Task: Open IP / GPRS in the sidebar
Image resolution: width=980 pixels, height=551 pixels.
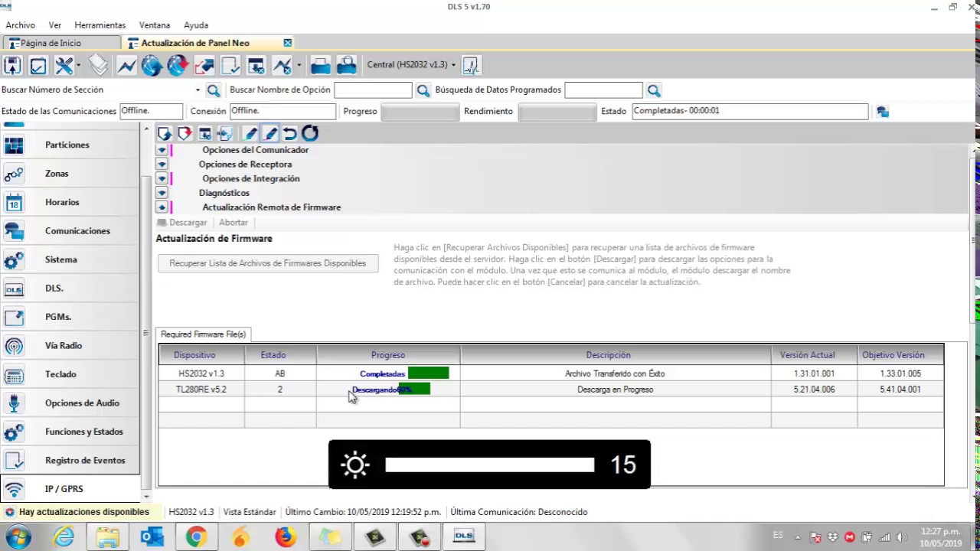Action: pyautogui.click(x=70, y=489)
